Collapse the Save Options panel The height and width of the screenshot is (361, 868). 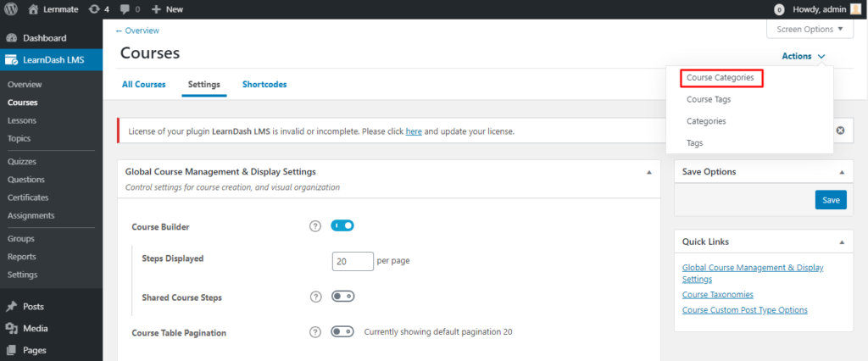[842, 172]
